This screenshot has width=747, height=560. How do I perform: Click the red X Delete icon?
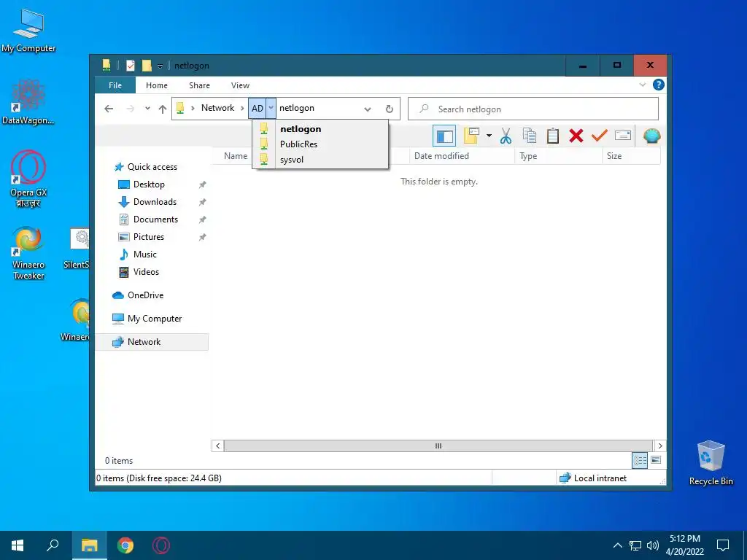[576, 136]
